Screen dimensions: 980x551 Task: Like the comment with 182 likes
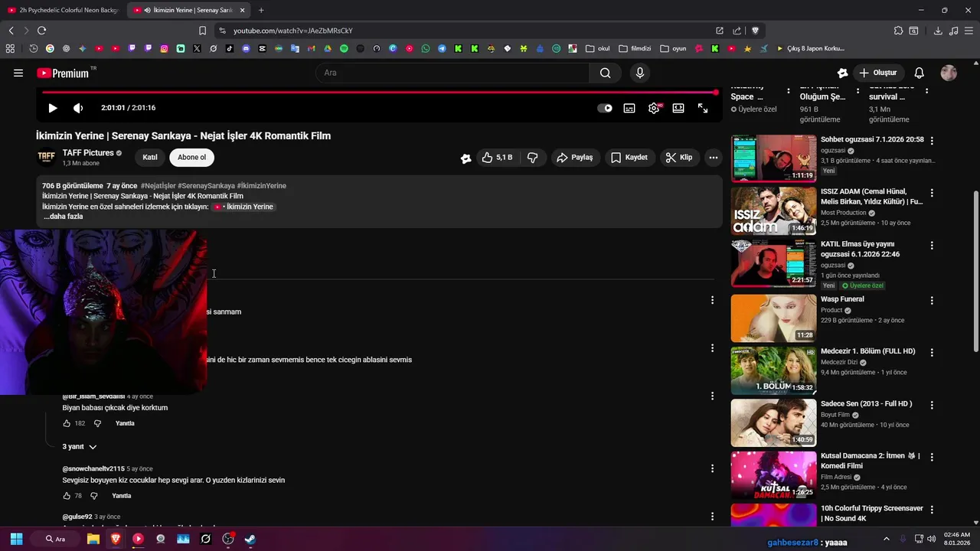click(67, 423)
